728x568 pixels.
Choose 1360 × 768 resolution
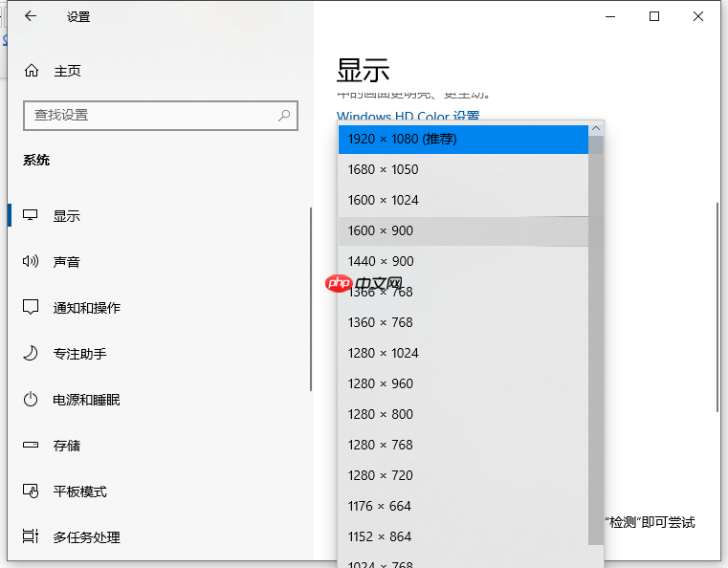(x=463, y=322)
